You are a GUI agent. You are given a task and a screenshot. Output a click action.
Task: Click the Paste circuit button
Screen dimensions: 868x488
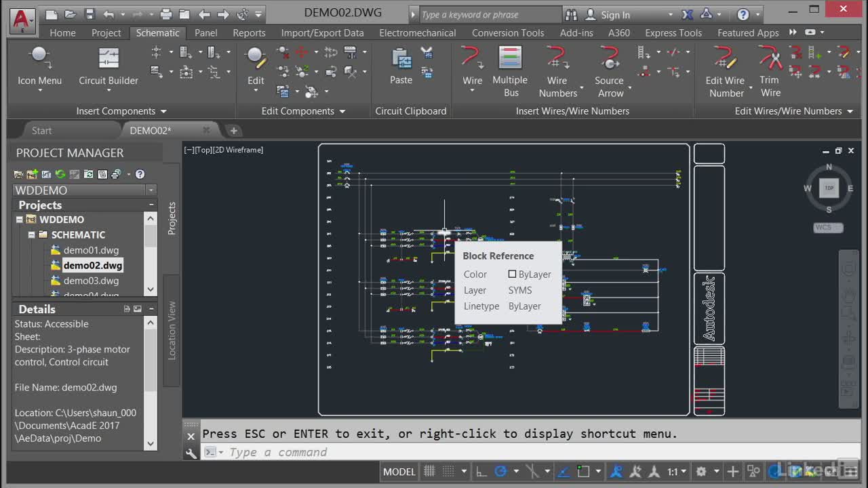401,66
